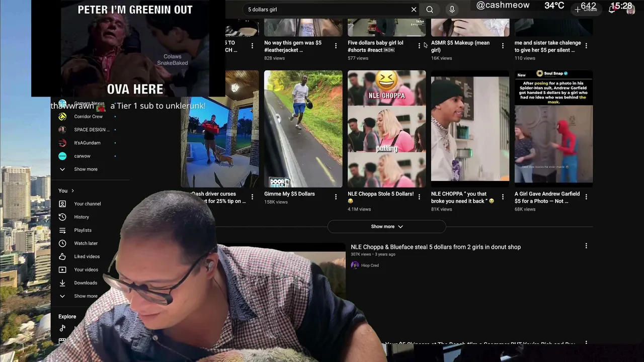Image resolution: width=644 pixels, height=362 pixels.
Task: Open the 'Gimme My $5 Dollars' title link
Action: 289,194
